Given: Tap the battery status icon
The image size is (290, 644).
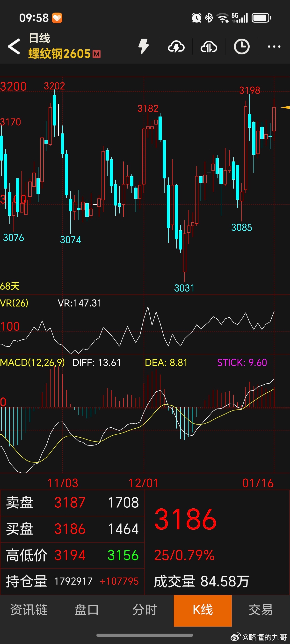Looking at the screenshot, I should pos(261,18).
